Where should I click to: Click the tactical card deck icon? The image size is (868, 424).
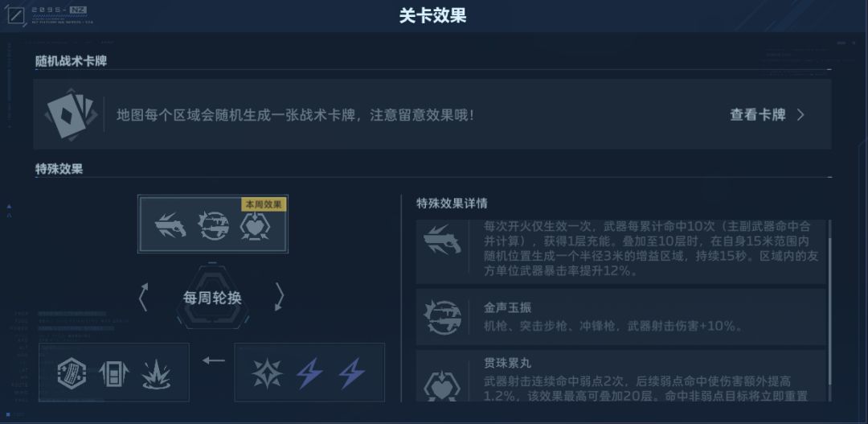click(71, 114)
